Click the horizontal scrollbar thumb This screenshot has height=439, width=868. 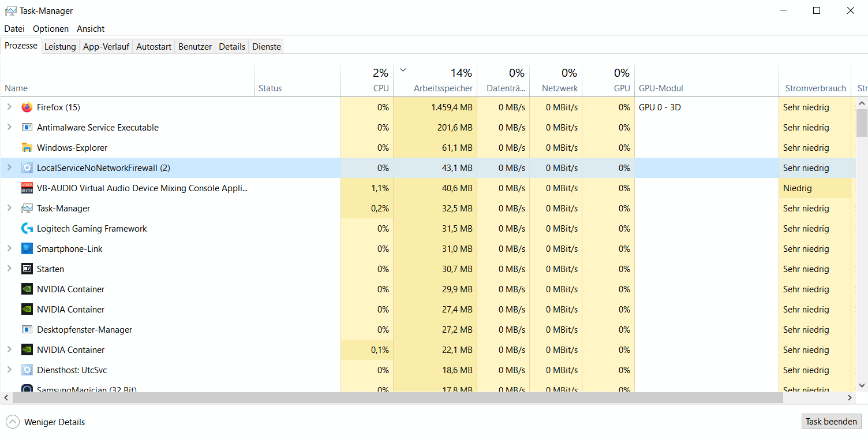point(397,398)
